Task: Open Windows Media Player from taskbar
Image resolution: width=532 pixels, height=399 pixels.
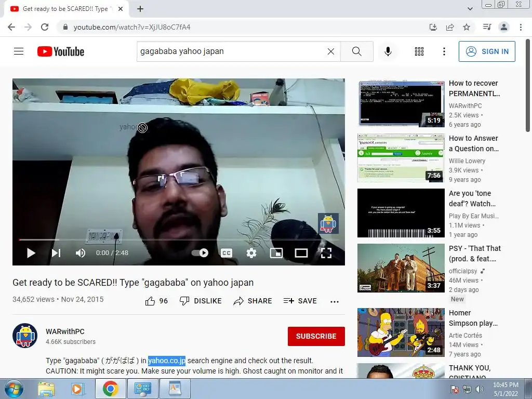Action: coord(77,389)
